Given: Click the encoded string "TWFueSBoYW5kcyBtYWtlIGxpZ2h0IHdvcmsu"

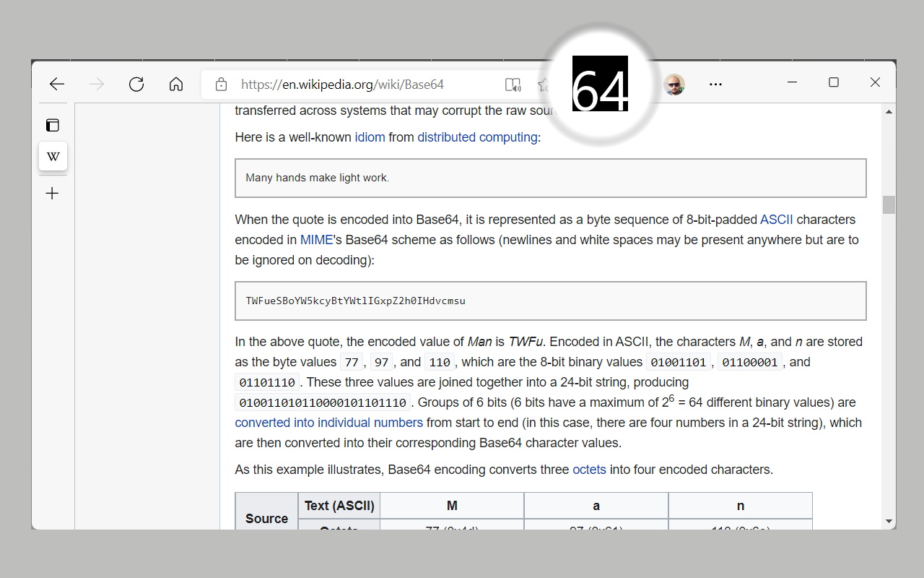Looking at the screenshot, I should [x=356, y=301].
